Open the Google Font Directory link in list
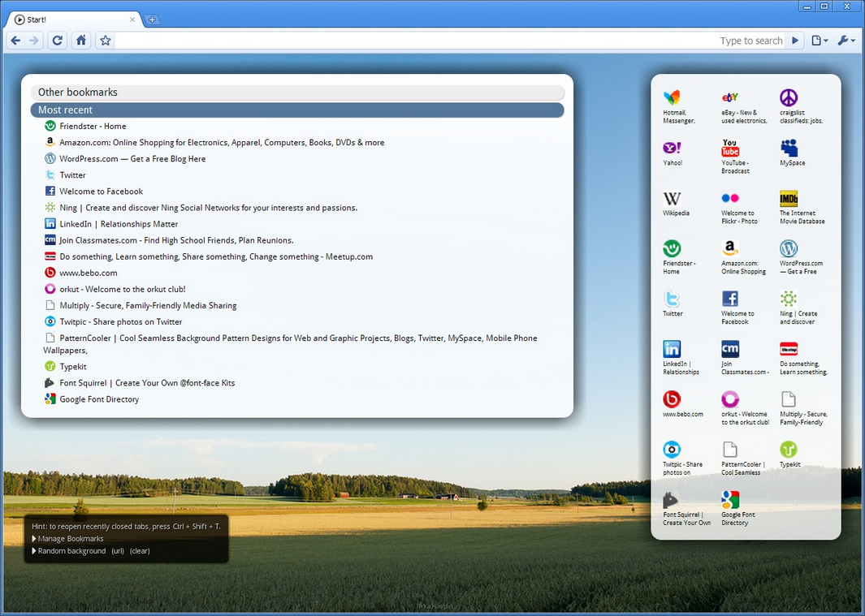Screen dimensions: 865x616 point(99,399)
